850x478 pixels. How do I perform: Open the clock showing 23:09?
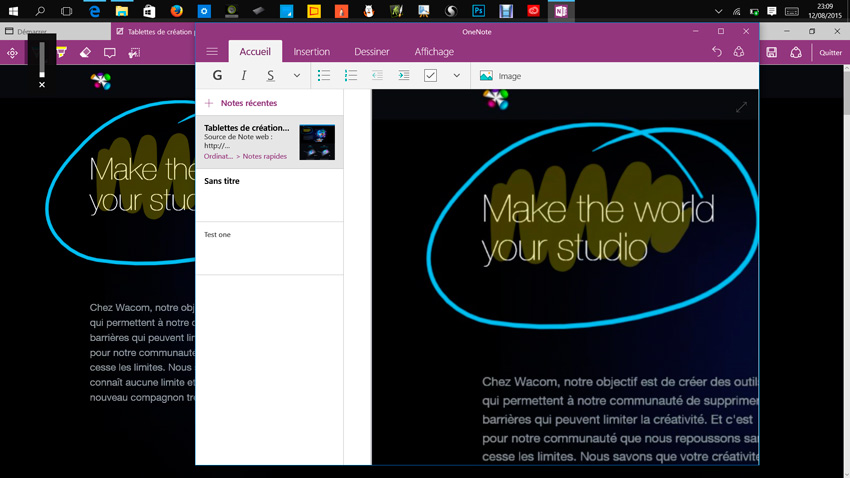(825, 11)
